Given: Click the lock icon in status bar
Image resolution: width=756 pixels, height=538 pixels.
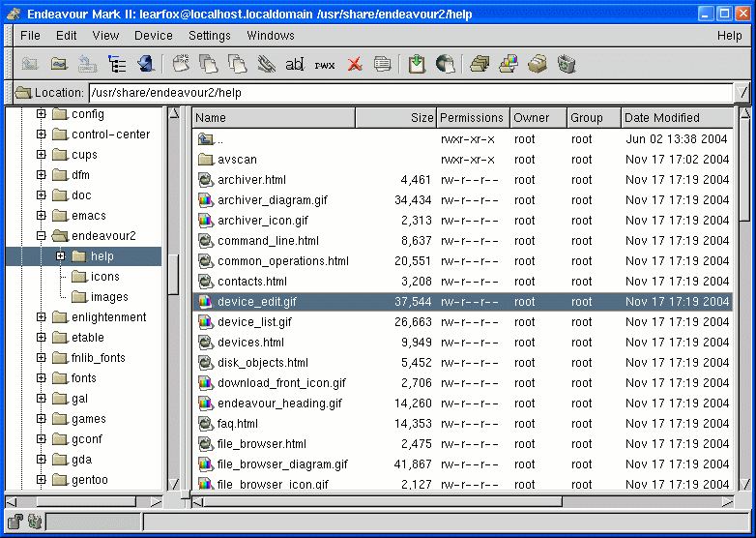Looking at the screenshot, I should [15, 523].
